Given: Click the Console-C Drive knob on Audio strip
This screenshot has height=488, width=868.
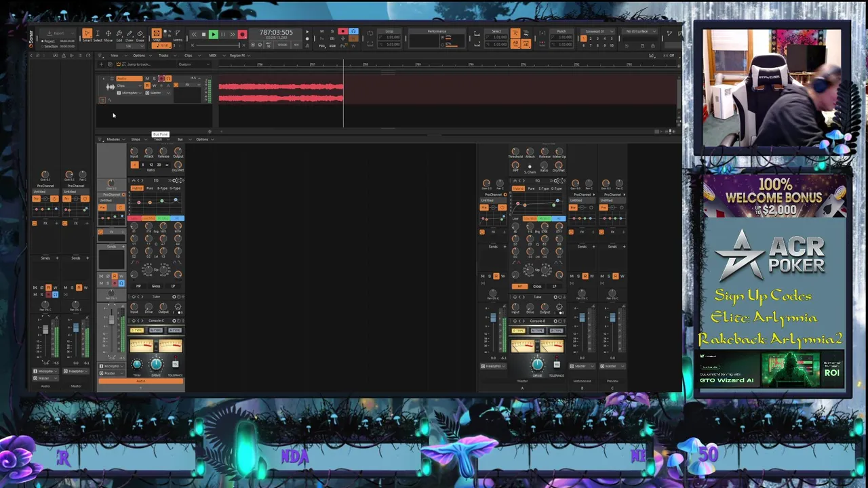Looking at the screenshot, I should click(156, 364).
